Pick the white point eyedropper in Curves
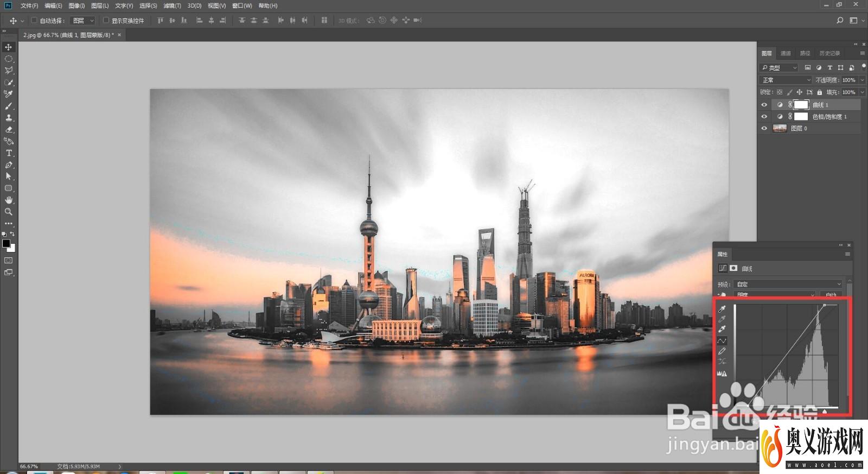This screenshot has width=868, height=474. coord(722,329)
